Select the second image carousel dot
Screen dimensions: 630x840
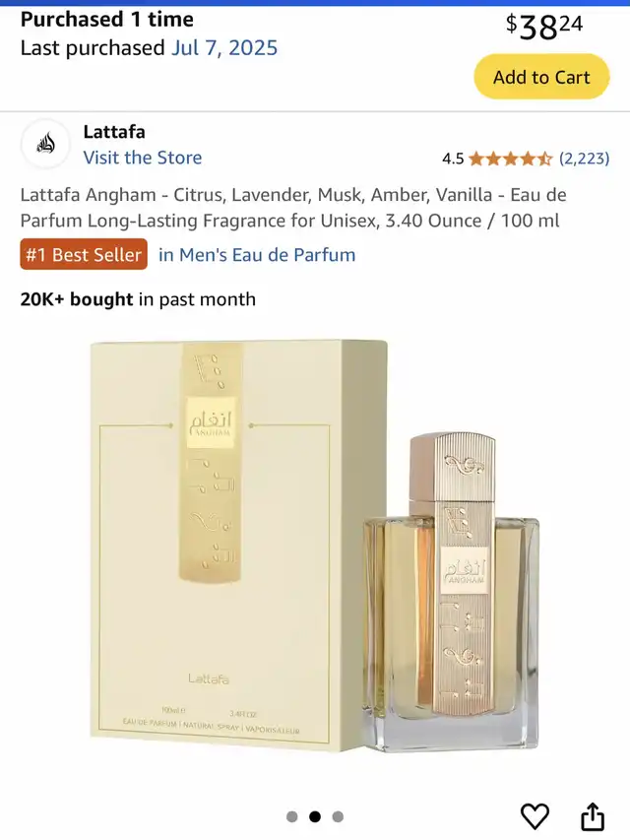(315, 816)
